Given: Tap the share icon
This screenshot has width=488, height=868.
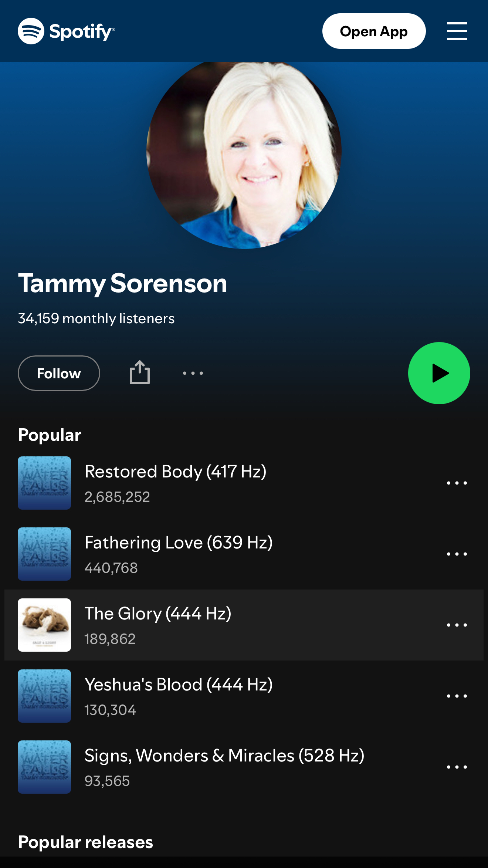Looking at the screenshot, I should (140, 372).
